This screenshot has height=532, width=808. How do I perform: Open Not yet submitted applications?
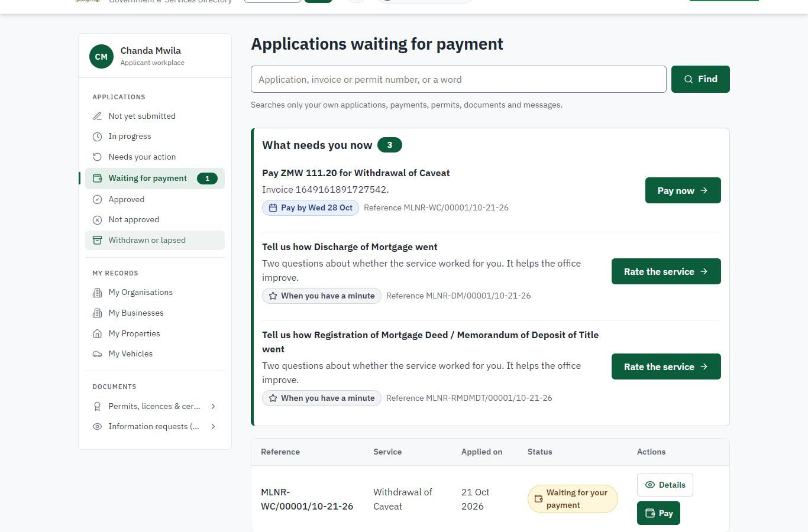(155, 116)
